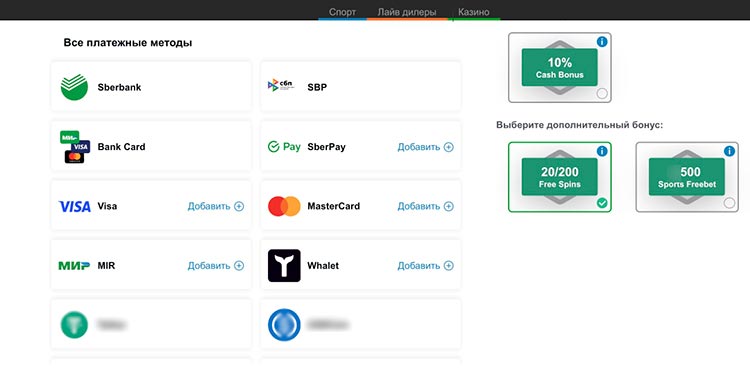Click the SBP logo icon

click(x=281, y=86)
